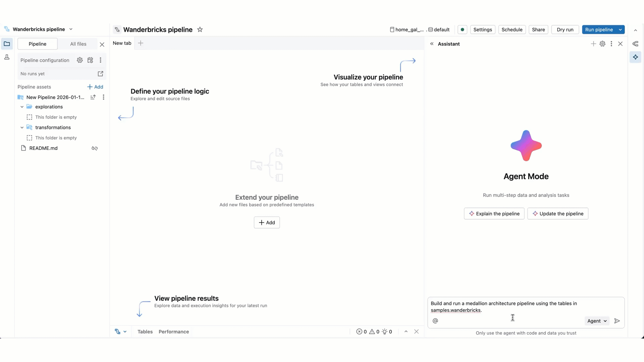The image size is (644, 362).
Task: Click the schedule calendar icon in Pipeline configuration
Action: 90,60
